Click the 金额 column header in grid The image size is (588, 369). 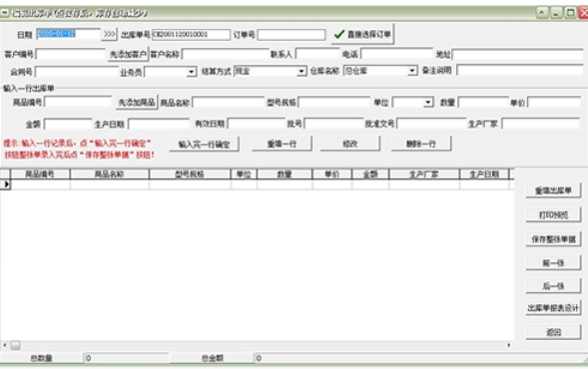click(370, 175)
